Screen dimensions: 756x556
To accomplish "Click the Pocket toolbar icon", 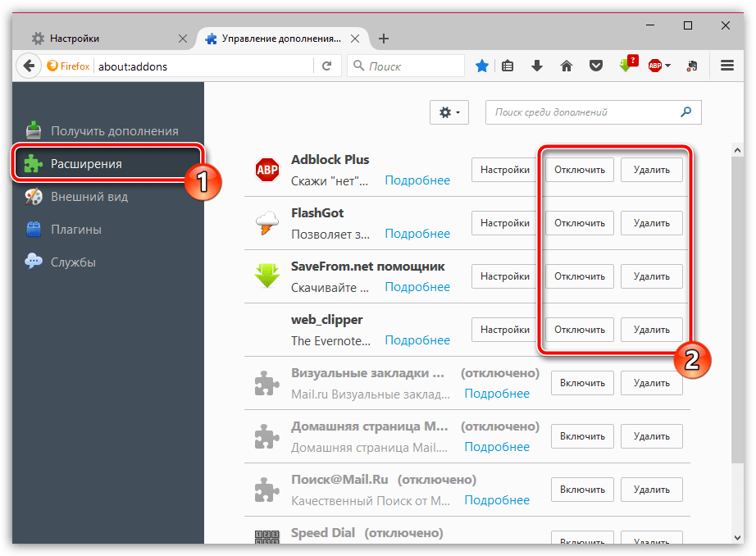I will (x=596, y=66).
